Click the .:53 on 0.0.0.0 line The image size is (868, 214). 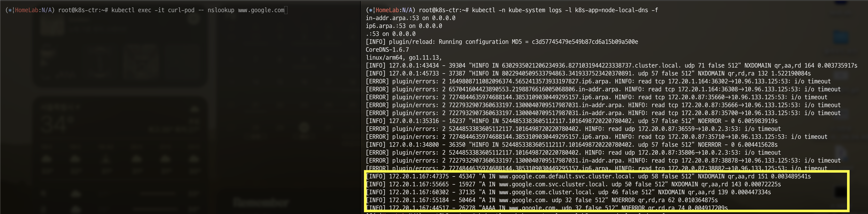[x=391, y=34]
